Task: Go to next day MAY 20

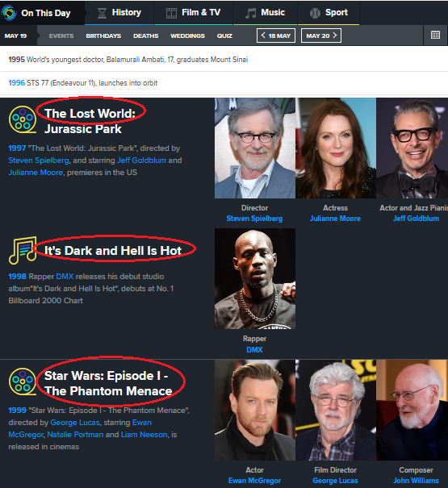Action: point(321,35)
